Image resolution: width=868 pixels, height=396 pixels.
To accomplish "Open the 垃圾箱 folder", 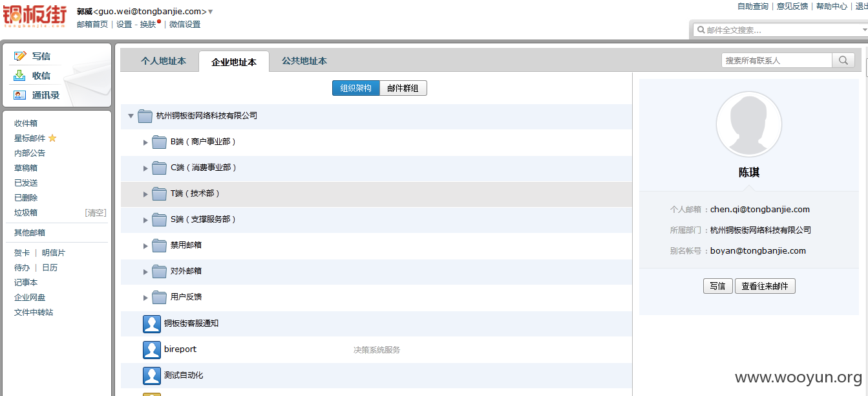I will click(26, 212).
